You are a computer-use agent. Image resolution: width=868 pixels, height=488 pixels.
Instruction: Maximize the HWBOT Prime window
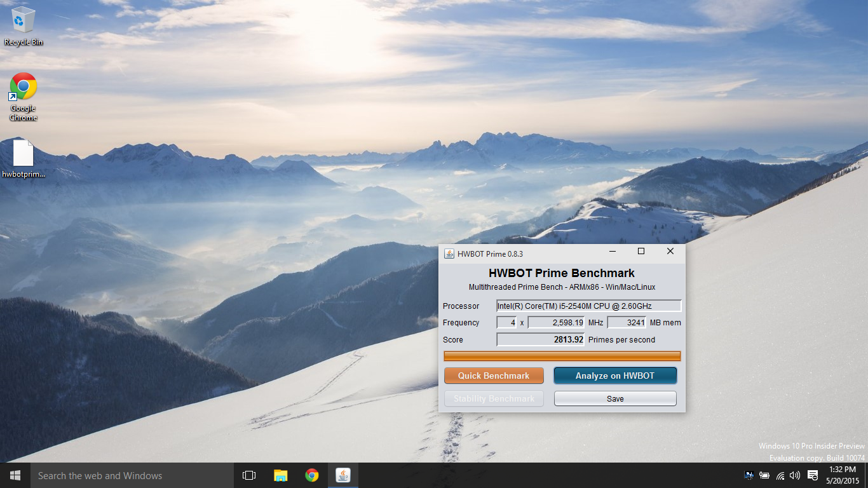pos(641,252)
